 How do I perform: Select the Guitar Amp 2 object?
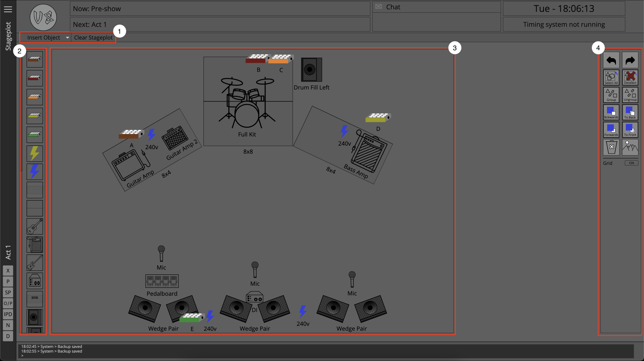point(175,138)
